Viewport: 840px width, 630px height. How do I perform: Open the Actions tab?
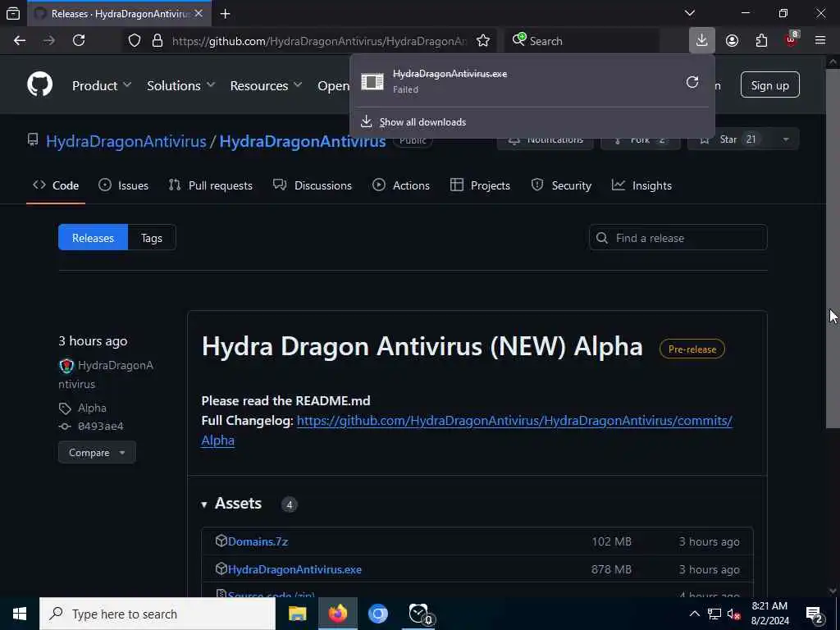(400, 185)
